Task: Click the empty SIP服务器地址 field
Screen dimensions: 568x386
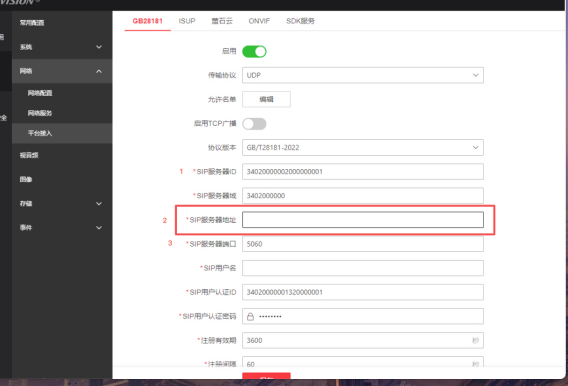Action: click(x=363, y=220)
